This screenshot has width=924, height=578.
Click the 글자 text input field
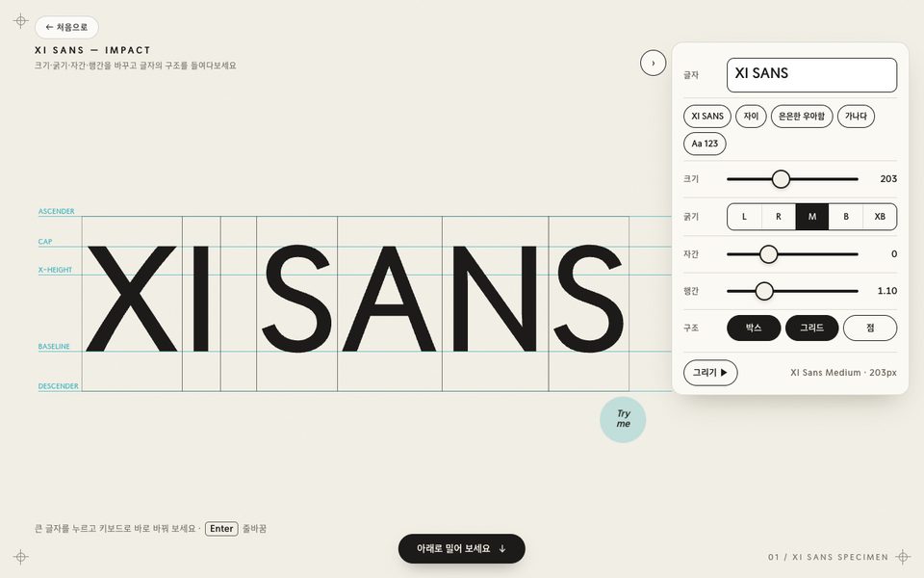(811, 75)
